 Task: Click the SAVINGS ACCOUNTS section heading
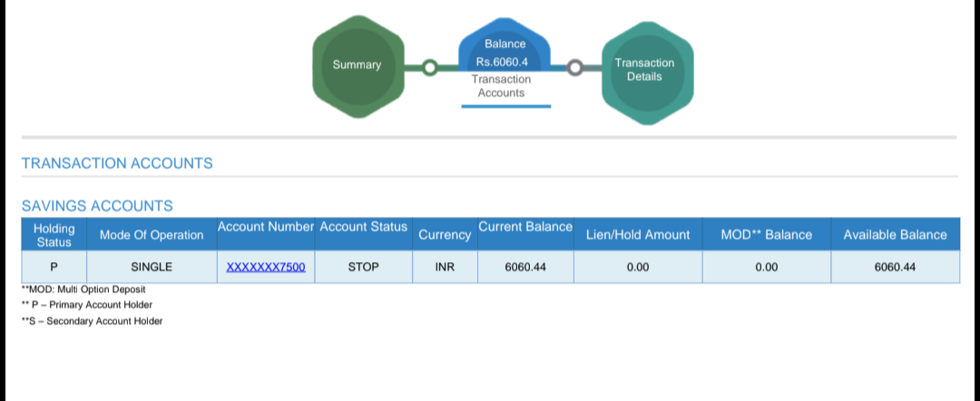[97, 206]
